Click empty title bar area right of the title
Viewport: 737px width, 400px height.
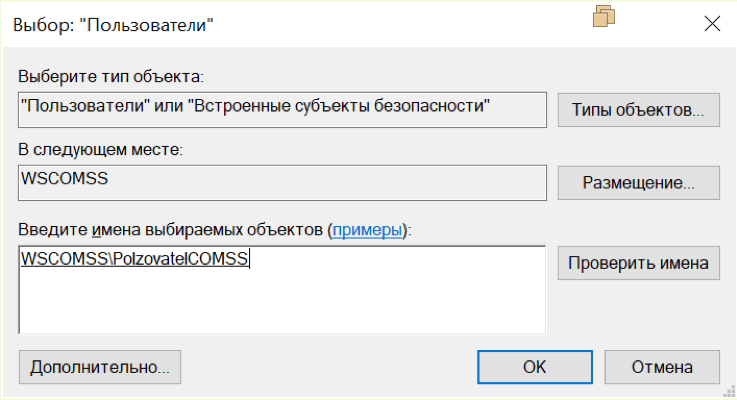tap(400, 23)
